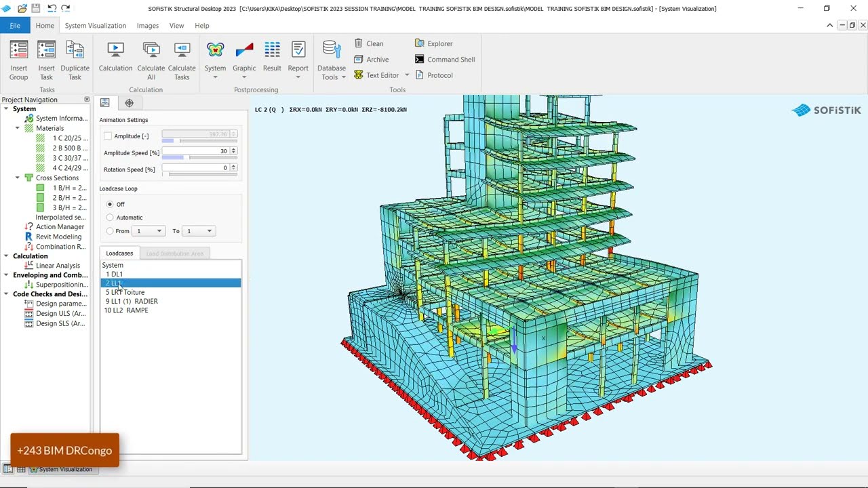Open the System Visualization ribbon tab

[96, 25]
